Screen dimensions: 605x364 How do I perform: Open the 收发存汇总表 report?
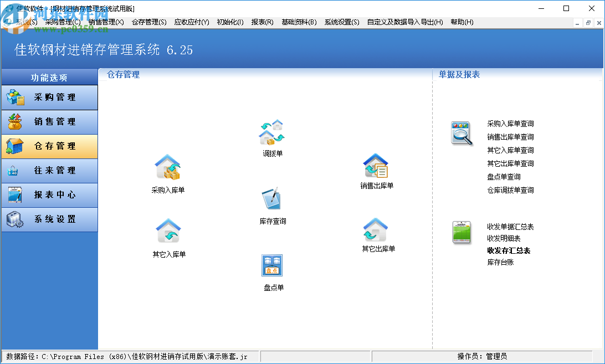pos(509,250)
